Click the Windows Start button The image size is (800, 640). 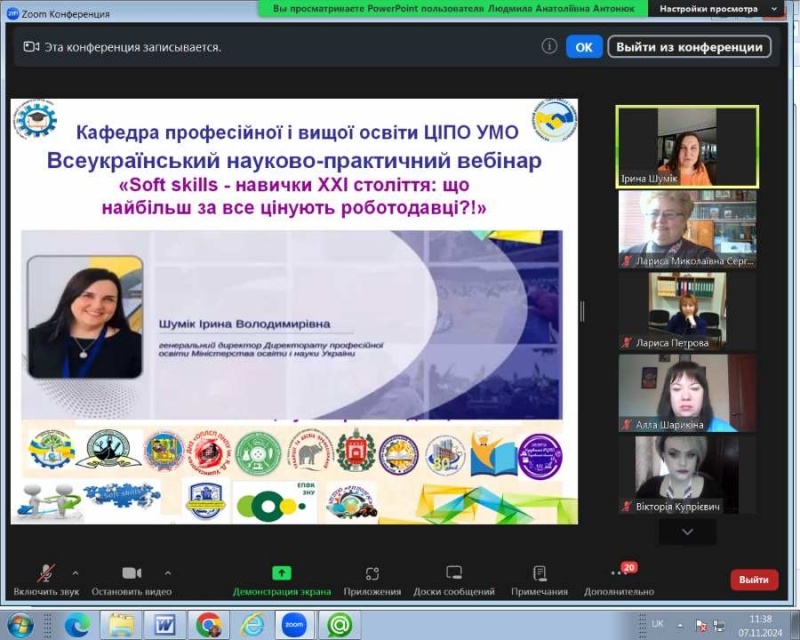point(20,625)
